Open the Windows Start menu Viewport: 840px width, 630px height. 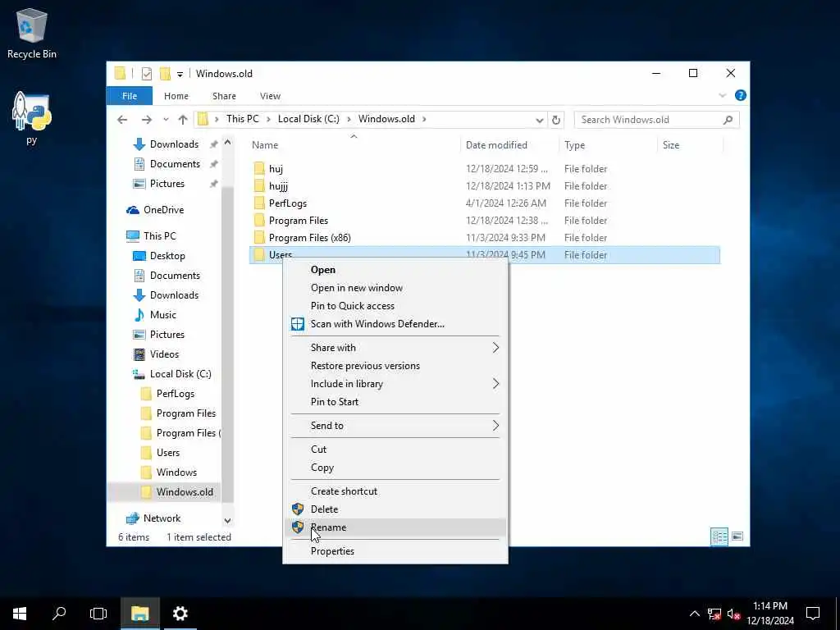coord(20,614)
